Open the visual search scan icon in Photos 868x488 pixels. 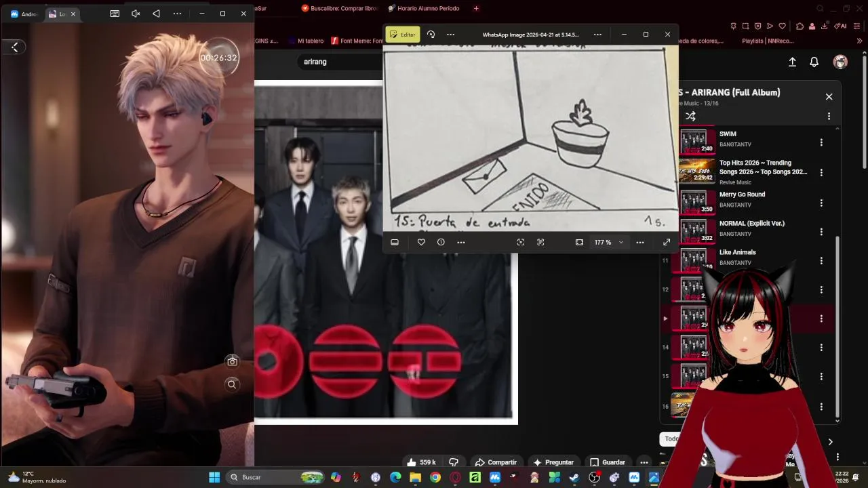(x=521, y=242)
